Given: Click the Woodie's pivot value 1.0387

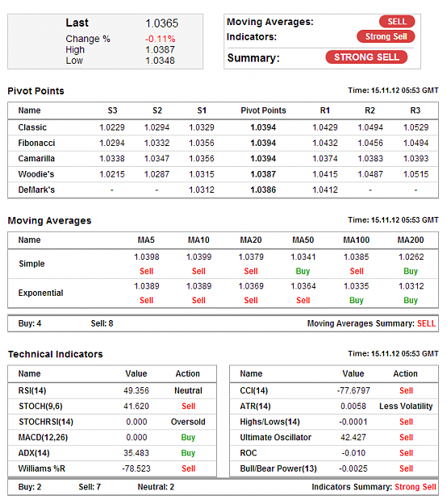Looking at the screenshot, I should tap(263, 174).
